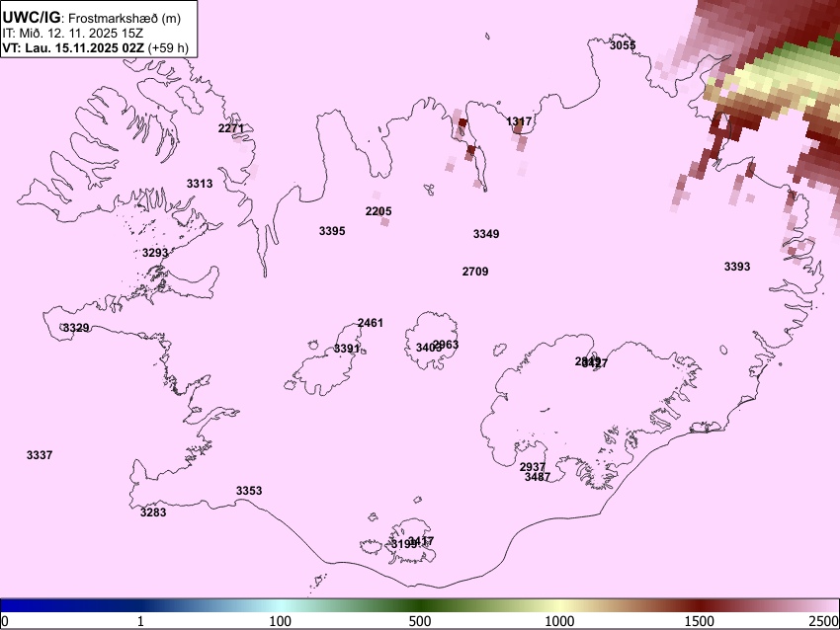Click the map value 3313
The width and height of the screenshot is (840, 630).
200,184
